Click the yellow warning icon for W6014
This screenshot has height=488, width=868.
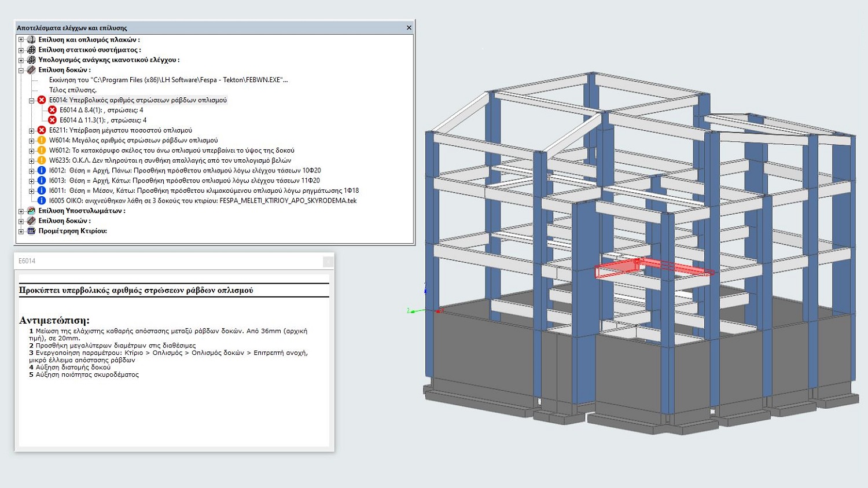pyautogui.click(x=42, y=140)
